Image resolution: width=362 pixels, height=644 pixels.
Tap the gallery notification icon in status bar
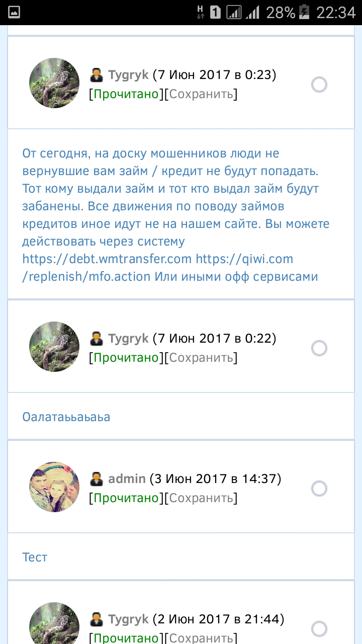(x=14, y=13)
